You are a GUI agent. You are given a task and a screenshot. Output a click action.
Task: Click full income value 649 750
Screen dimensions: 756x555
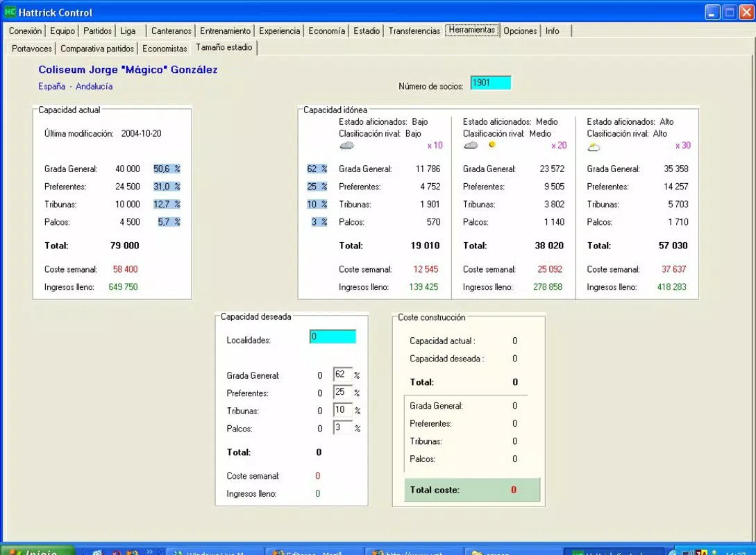tap(123, 287)
